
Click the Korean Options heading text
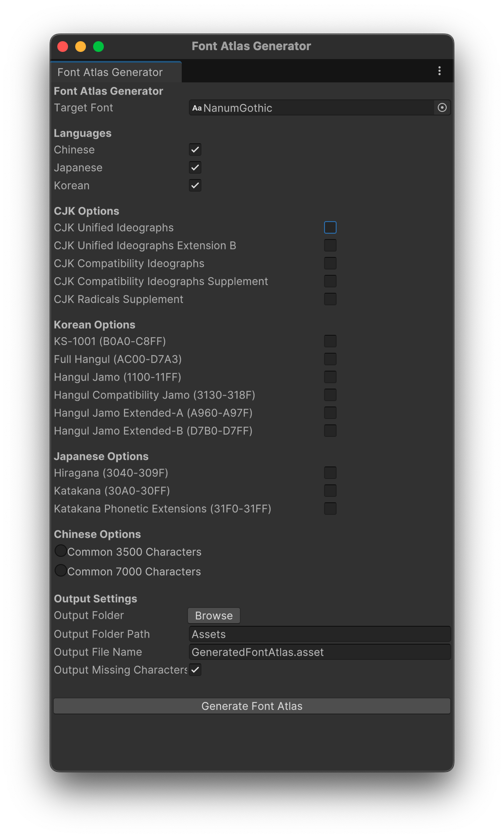coord(94,325)
